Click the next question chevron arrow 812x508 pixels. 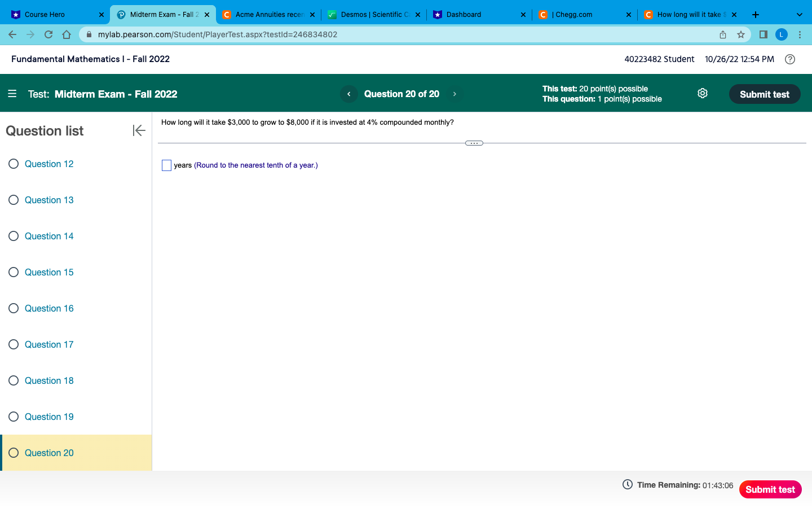tap(454, 94)
